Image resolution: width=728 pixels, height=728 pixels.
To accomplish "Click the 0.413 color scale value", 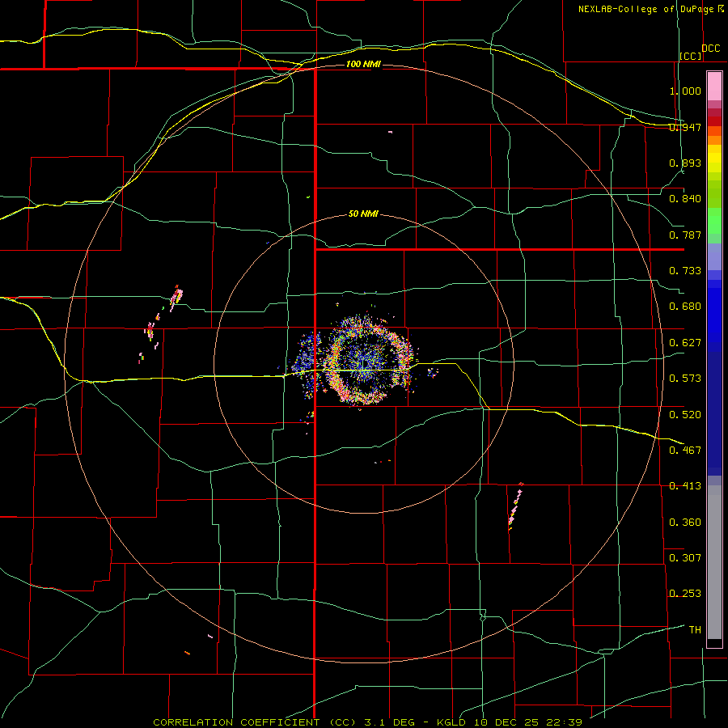I will pos(685,486).
